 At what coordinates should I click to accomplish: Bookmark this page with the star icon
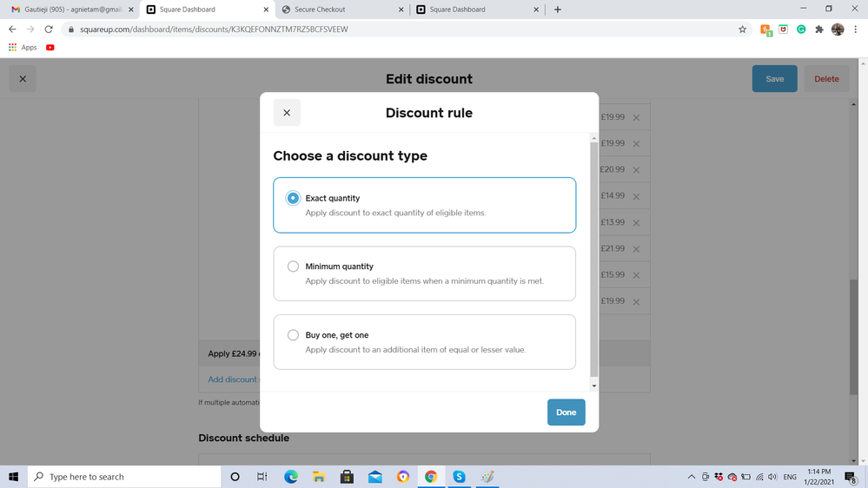[742, 30]
